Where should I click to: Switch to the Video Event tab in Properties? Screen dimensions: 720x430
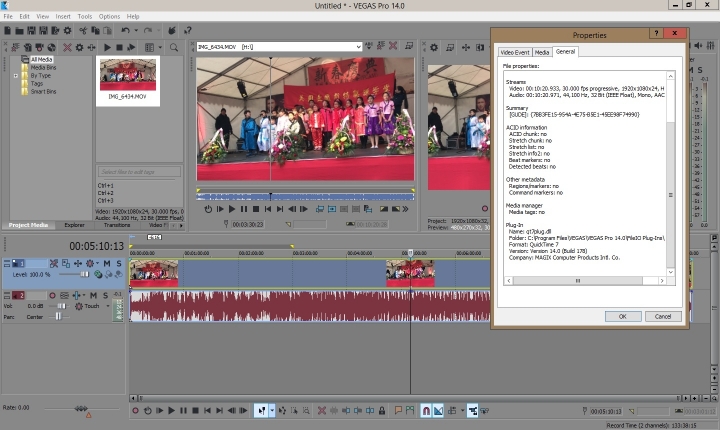click(515, 52)
